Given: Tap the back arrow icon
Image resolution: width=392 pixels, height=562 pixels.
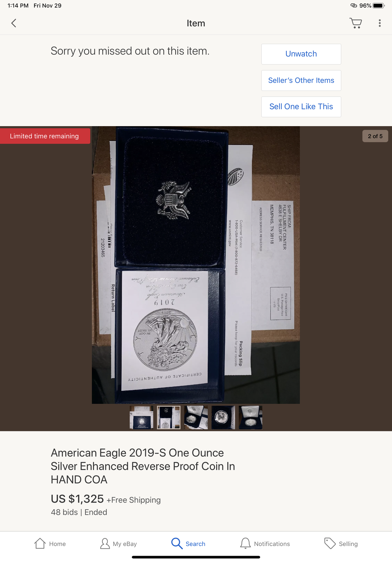Looking at the screenshot, I should 14,23.
